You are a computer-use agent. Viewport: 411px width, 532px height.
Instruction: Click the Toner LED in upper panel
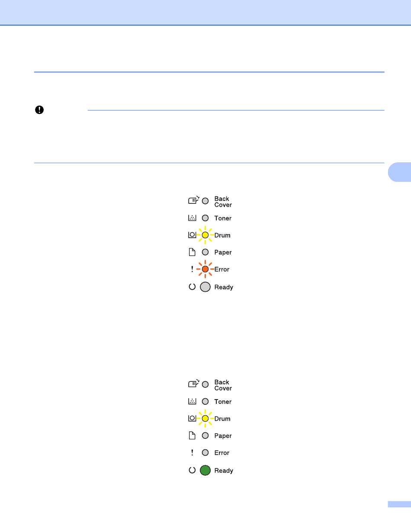point(205,218)
